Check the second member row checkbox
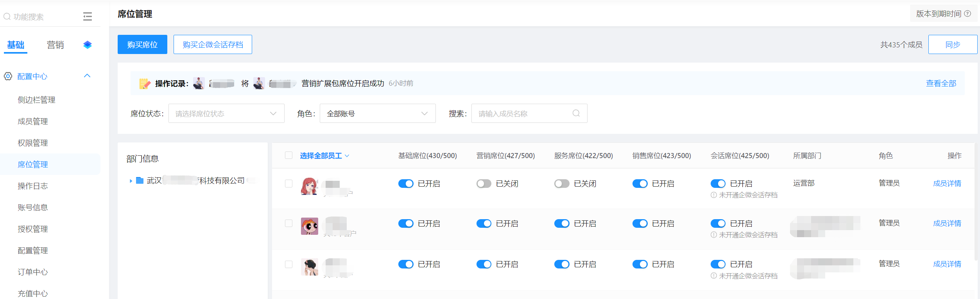The height and width of the screenshot is (299, 980). 288,223
